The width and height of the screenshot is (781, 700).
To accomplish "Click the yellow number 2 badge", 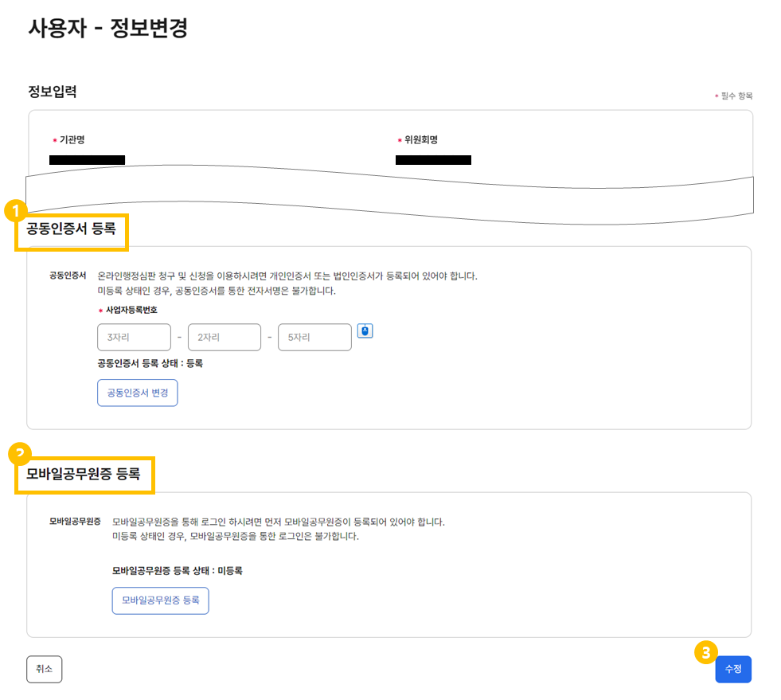I will (x=20, y=453).
